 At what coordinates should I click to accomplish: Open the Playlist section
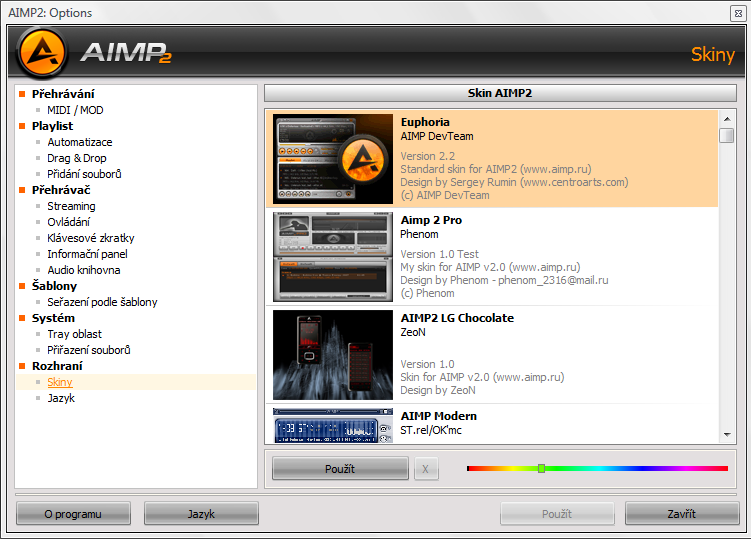pyautogui.click(x=52, y=126)
